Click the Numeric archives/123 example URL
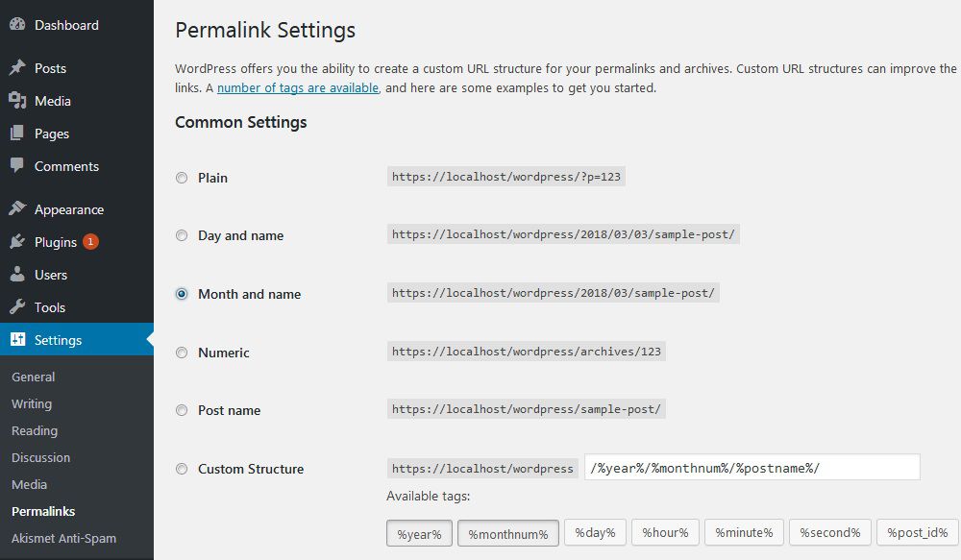This screenshot has width=961, height=560. click(x=527, y=352)
